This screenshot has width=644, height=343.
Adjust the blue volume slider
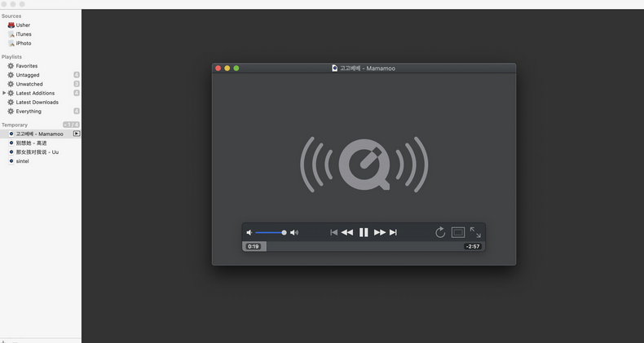[271, 233]
